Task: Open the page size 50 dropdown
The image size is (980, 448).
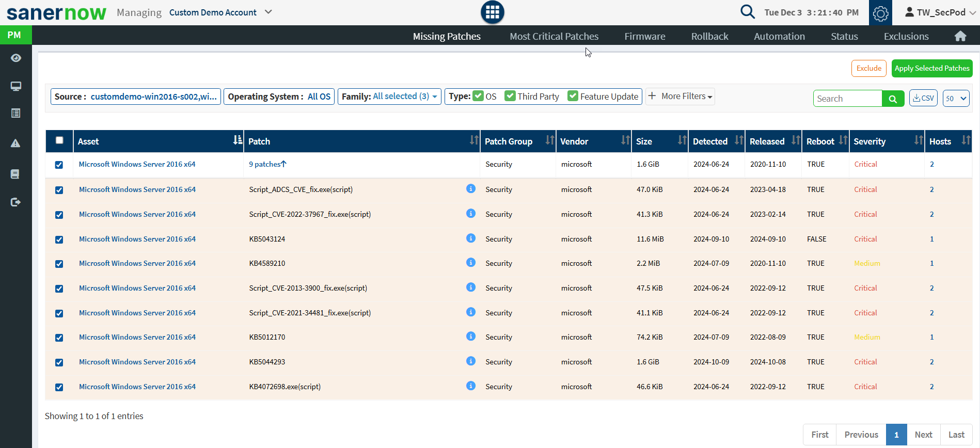Action: tap(956, 99)
